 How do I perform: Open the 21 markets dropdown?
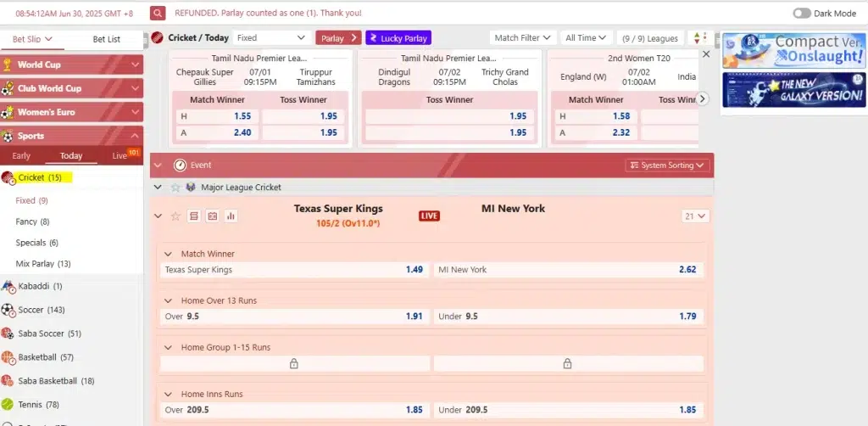coord(695,216)
